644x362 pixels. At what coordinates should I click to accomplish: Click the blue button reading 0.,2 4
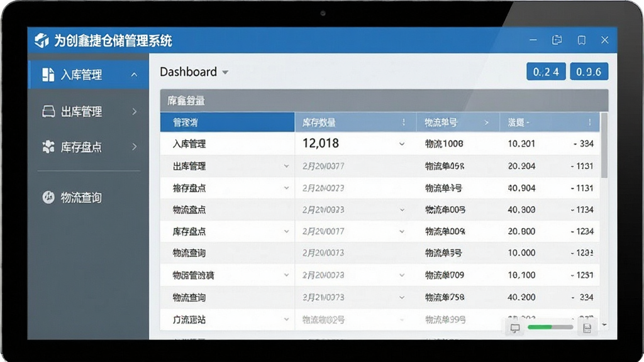546,72
